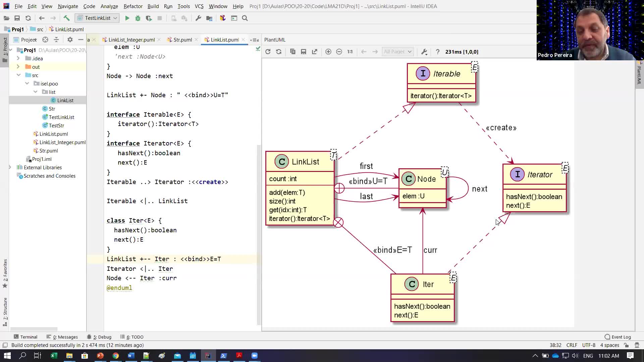Expand External Libraries node
This screenshot has height=362, width=644.
tap(10, 167)
